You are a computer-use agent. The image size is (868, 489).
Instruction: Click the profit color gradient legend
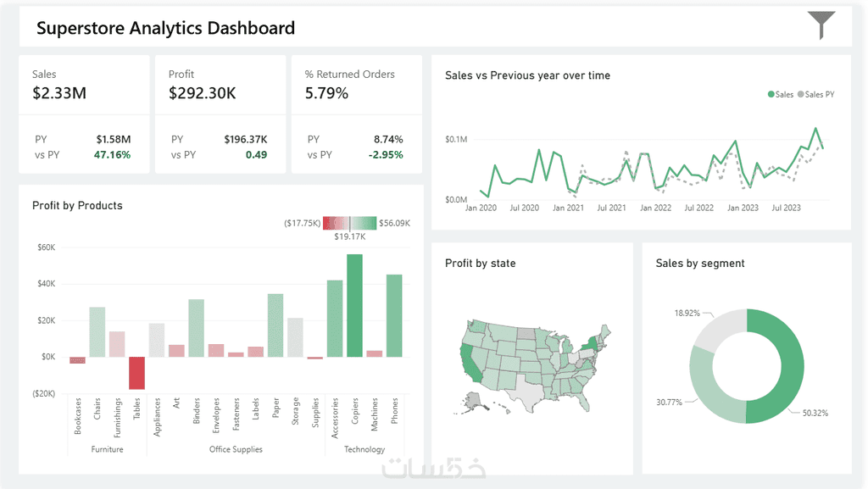pos(349,223)
